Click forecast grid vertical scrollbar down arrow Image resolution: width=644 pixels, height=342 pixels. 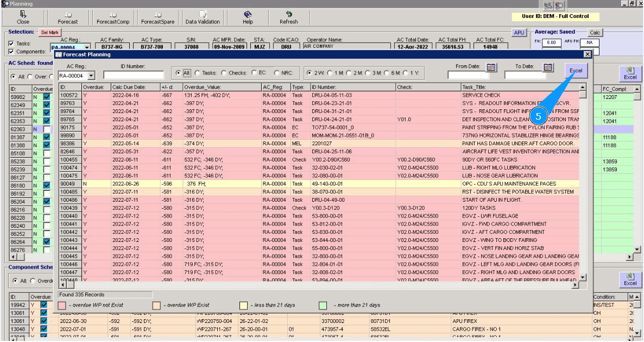click(583, 277)
